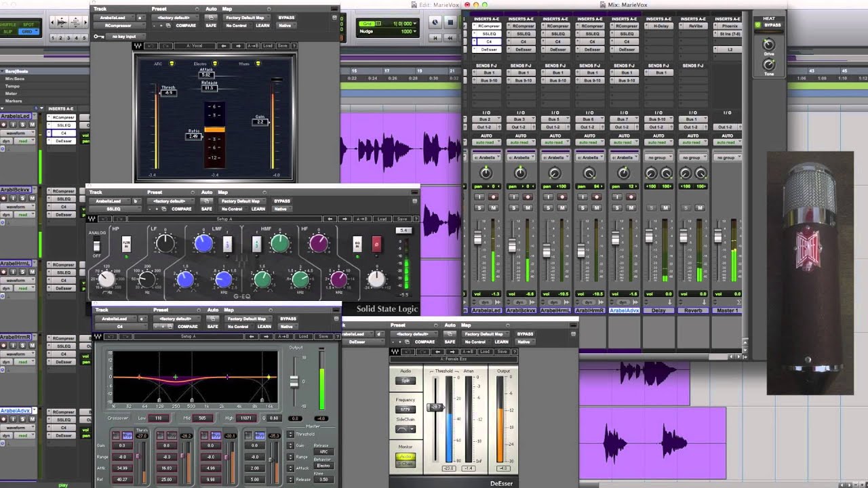868x488 pixels.
Task: Toggle FLTR IN on SSL EQ
Action: 126,244
